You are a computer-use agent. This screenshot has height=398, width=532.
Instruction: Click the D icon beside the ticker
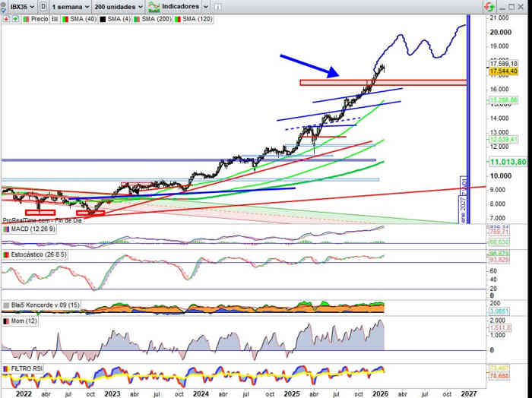pos(43,6)
